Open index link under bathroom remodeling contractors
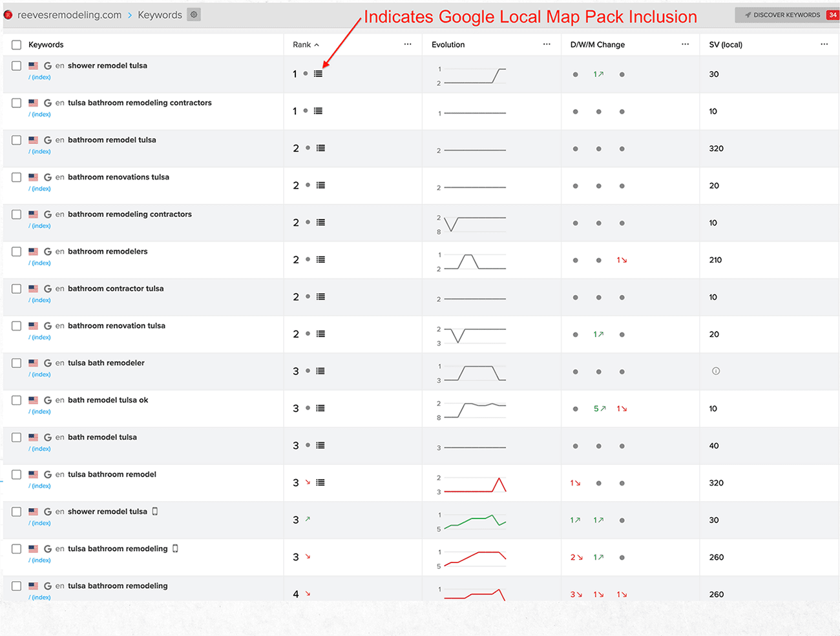 [40, 226]
